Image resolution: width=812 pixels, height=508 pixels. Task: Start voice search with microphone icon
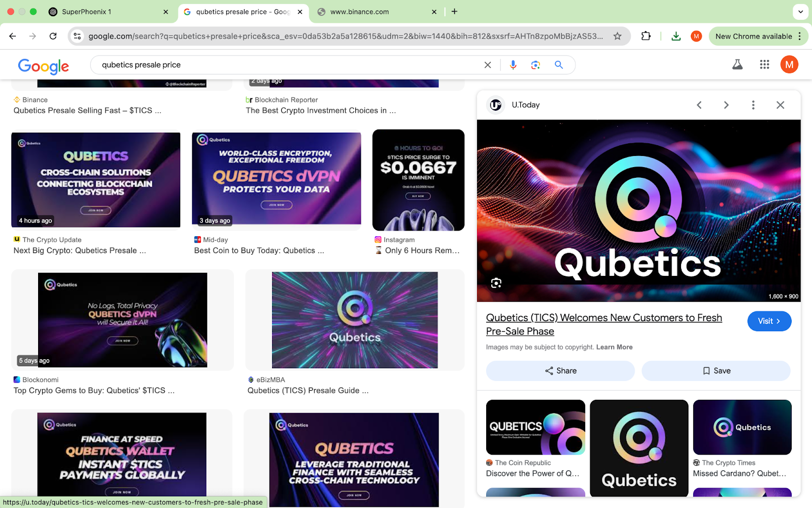[513, 65]
